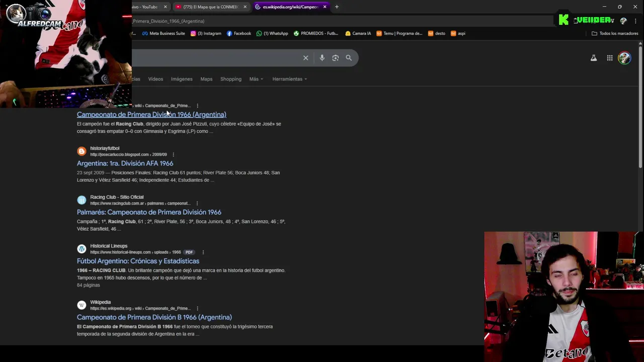
Task: Open a new browser tab
Action: tap(337, 7)
